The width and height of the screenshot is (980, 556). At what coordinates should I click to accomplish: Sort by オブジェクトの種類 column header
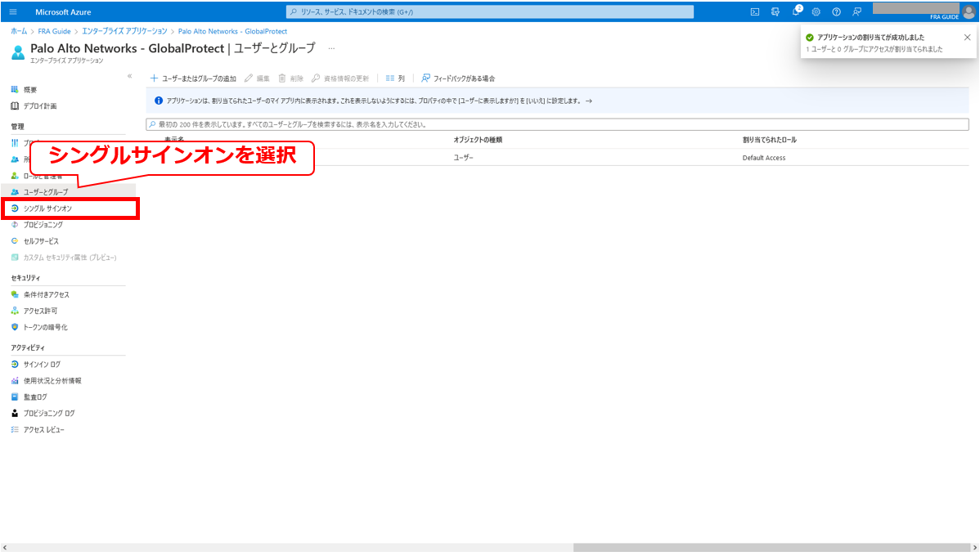(x=478, y=140)
